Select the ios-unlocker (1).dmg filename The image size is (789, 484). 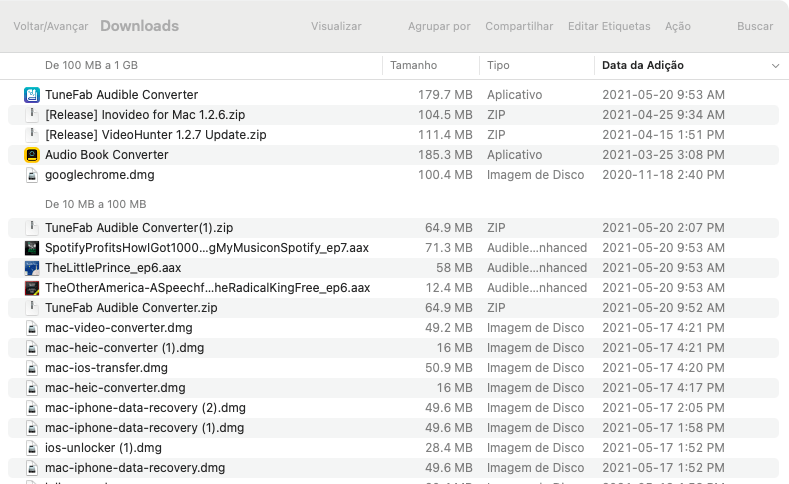103,448
